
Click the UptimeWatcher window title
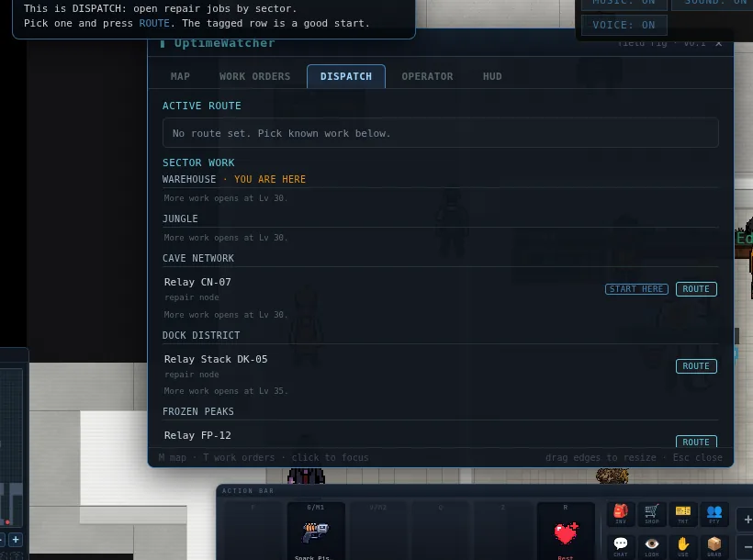pos(224,43)
